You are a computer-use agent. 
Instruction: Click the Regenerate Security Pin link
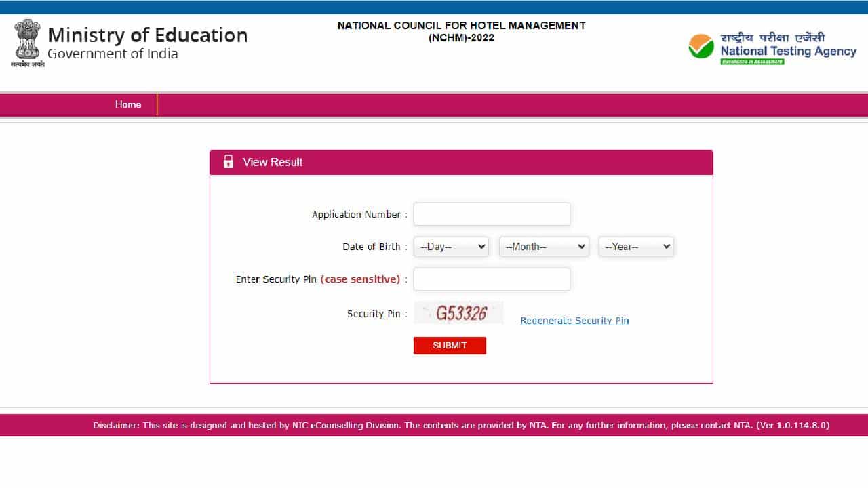(574, 321)
